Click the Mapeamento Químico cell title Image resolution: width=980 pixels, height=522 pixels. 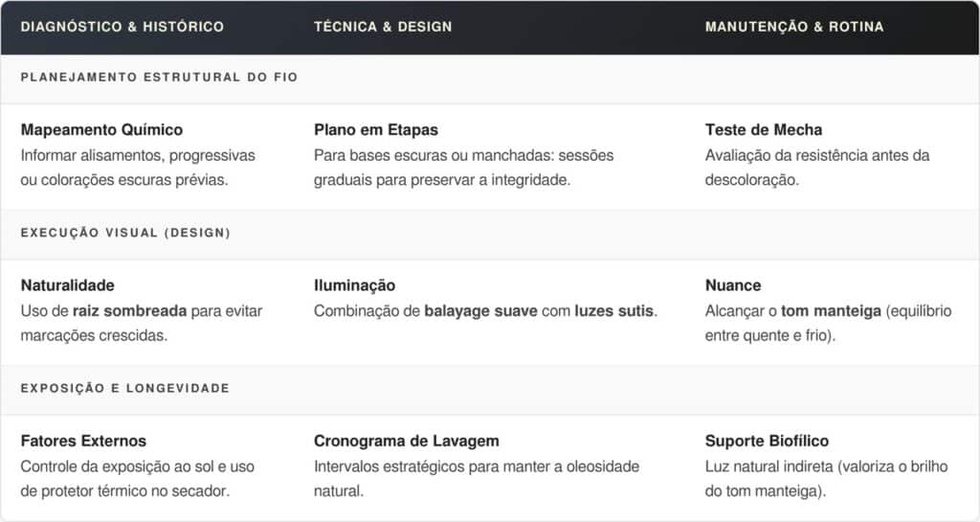(x=101, y=129)
